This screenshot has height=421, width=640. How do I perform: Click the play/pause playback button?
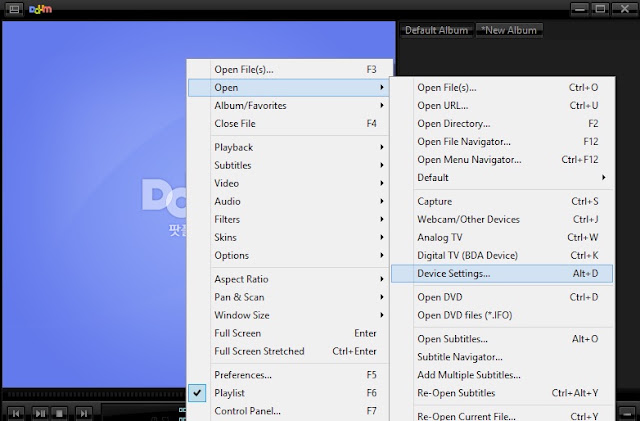coord(40,413)
